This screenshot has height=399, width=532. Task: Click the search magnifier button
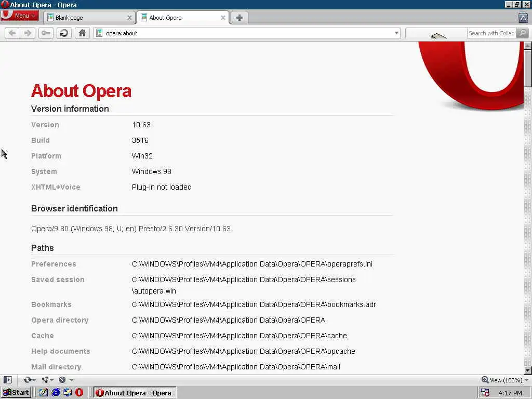[x=523, y=33]
